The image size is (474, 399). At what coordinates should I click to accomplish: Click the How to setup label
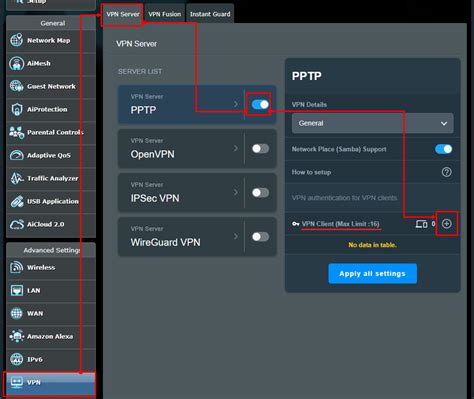pyautogui.click(x=311, y=172)
